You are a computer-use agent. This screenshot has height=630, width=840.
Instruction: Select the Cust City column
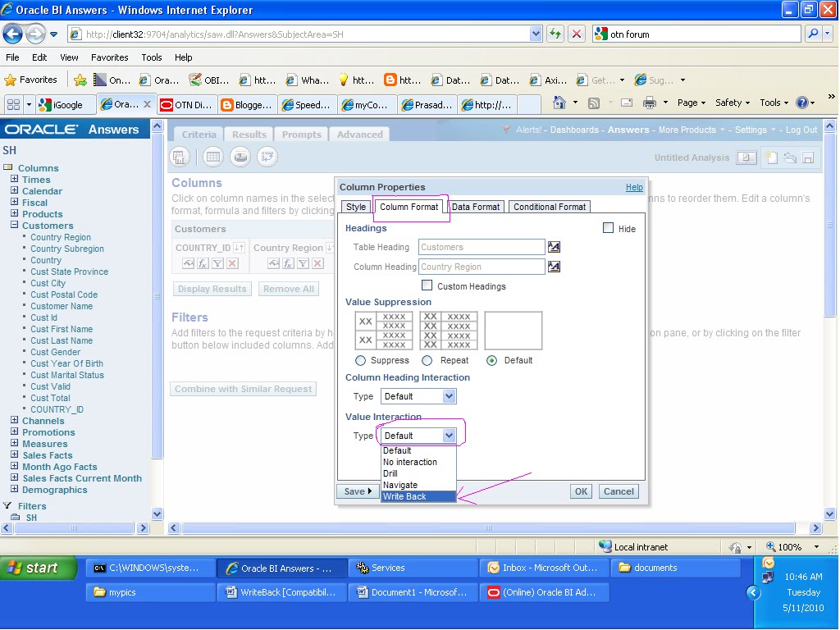[48, 283]
